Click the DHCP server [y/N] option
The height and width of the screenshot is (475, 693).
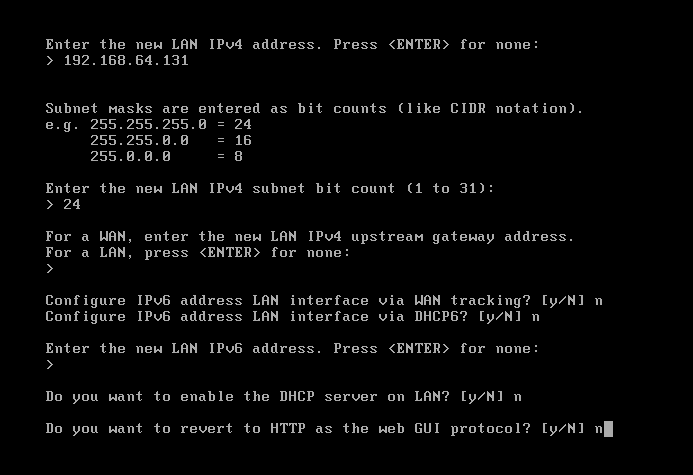[x=482, y=397]
